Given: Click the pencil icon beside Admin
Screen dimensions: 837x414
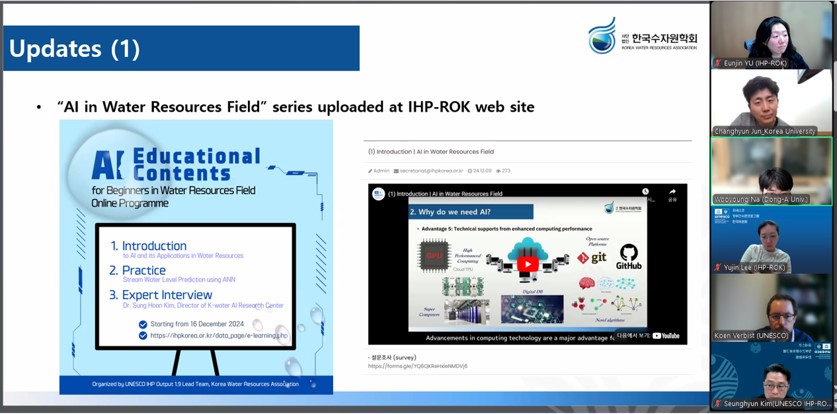Looking at the screenshot, I should (370, 171).
